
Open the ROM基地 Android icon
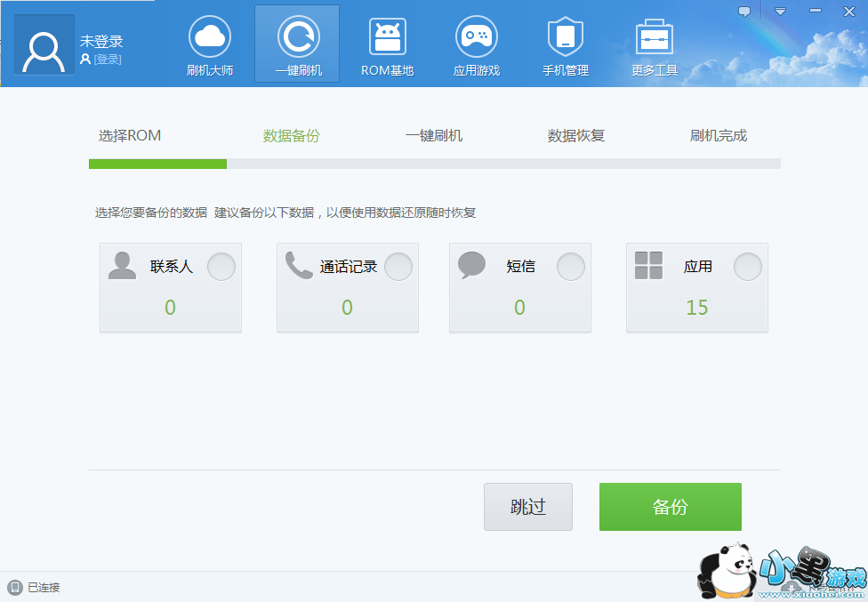pyautogui.click(x=387, y=37)
